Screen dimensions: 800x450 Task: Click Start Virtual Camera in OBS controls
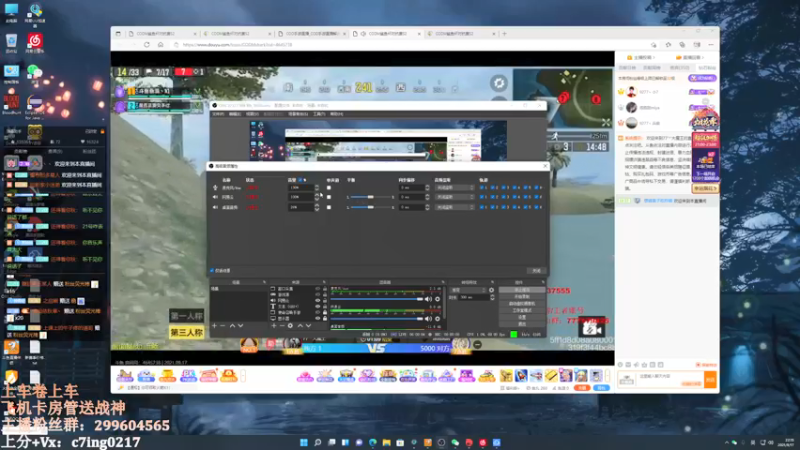pos(521,304)
